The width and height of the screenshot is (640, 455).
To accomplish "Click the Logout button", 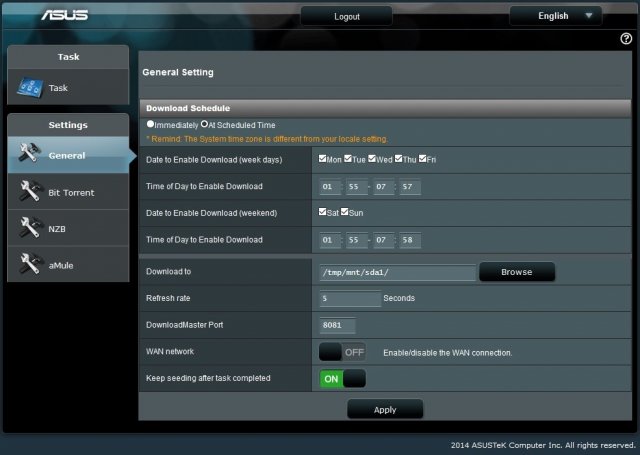I will [346, 17].
